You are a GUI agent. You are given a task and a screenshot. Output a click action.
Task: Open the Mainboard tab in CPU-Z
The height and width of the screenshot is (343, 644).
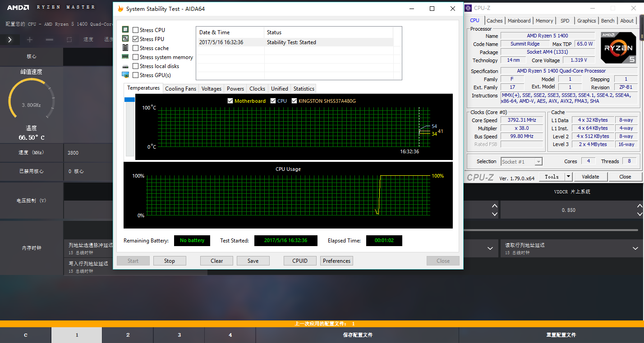pos(519,21)
